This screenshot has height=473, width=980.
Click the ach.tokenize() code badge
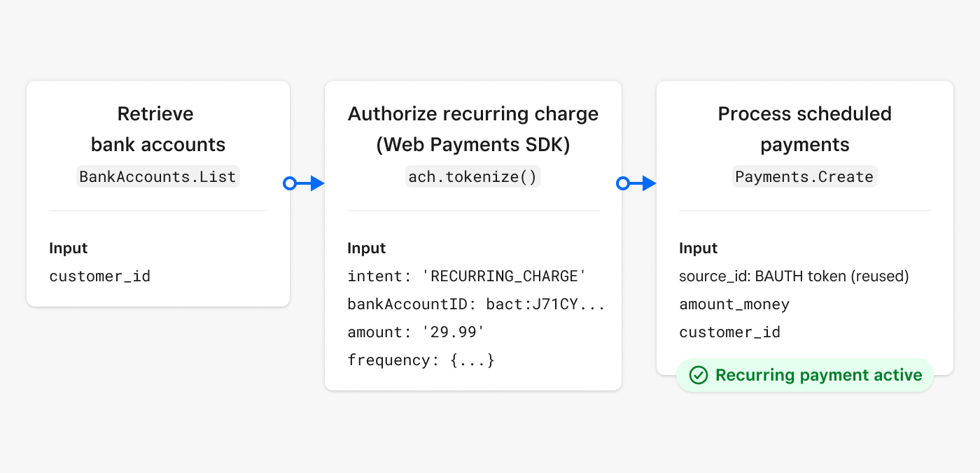pyautogui.click(x=473, y=176)
